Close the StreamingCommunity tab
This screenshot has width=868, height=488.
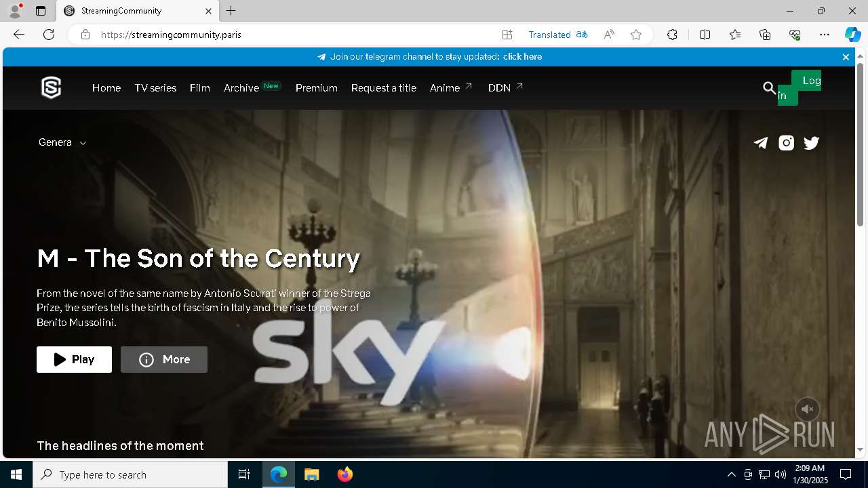(209, 11)
